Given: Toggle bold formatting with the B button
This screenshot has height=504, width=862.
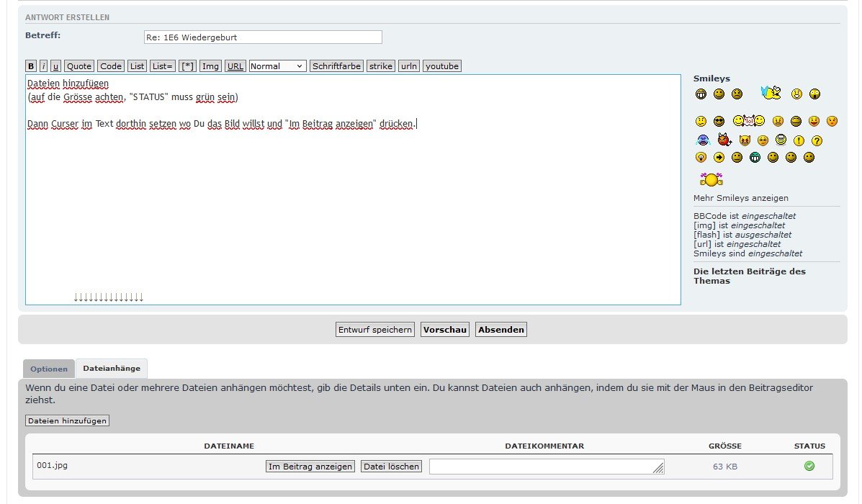Looking at the screenshot, I should (31, 66).
